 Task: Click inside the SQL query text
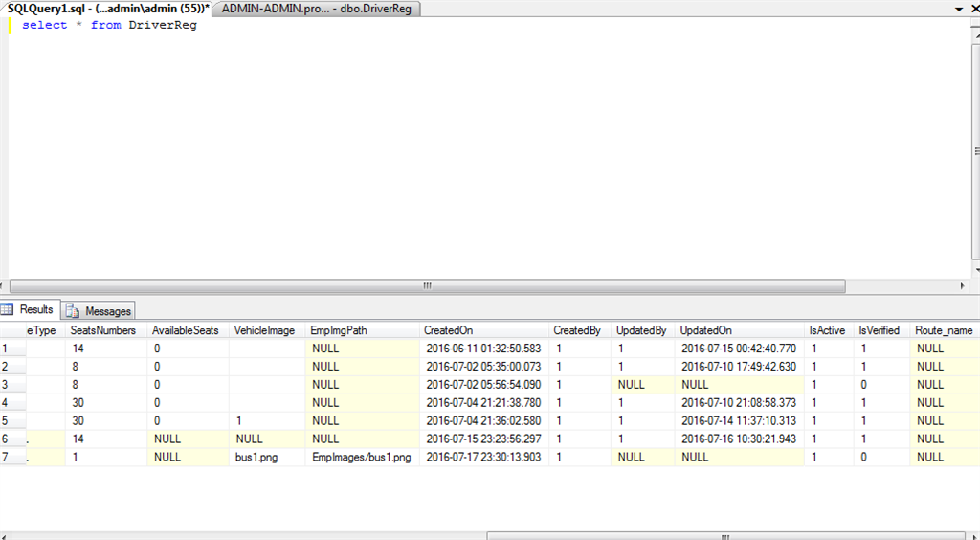[x=109, y=25]
